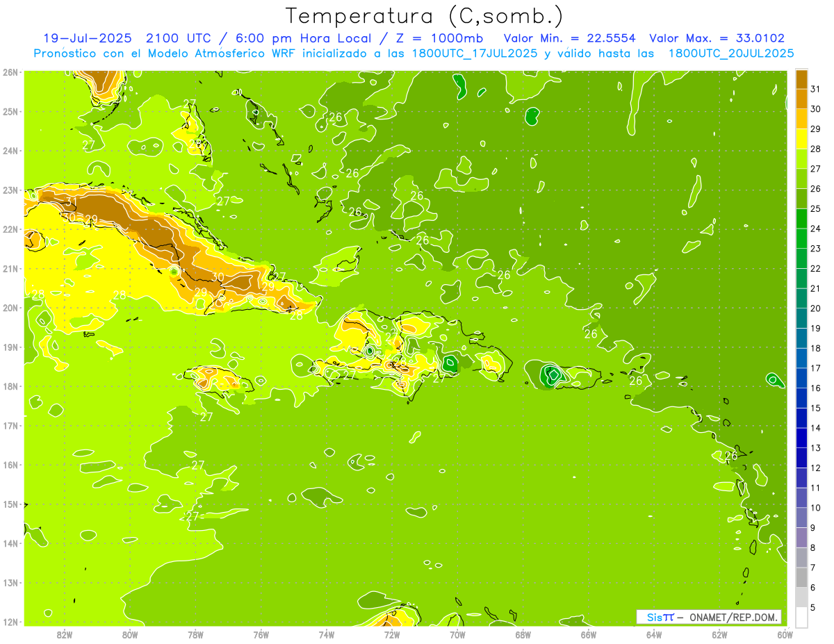Image resolution: width=834 pixels, height=644 pixels.
Task: Click the '66W' longitude axis label
Action: [x=588, y=634]
